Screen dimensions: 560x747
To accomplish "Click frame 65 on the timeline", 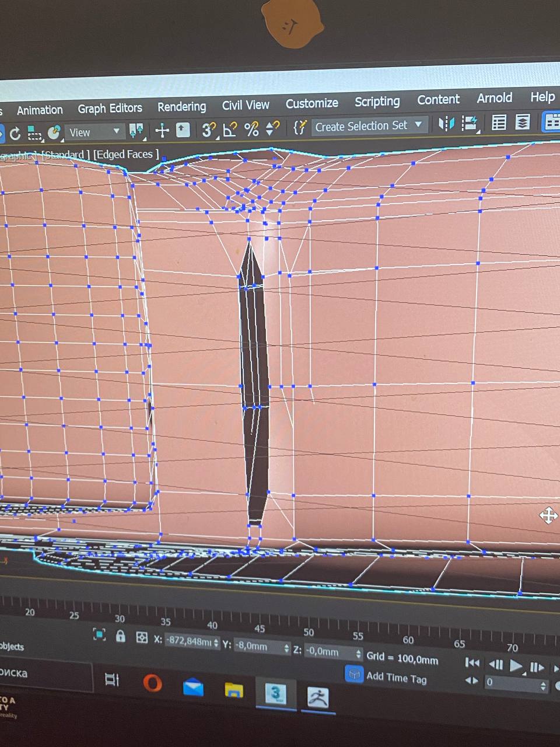I will (x=460, y=644).
